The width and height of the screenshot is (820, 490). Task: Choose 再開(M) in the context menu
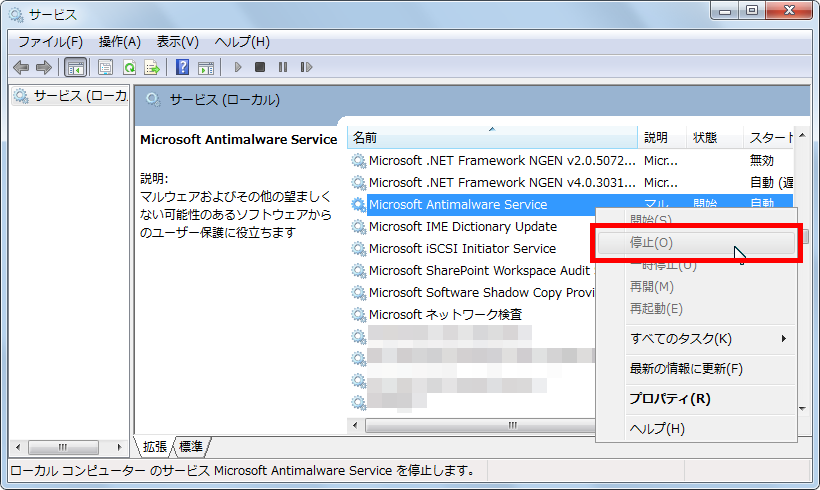pyautogui.click(x=696, y=287)
